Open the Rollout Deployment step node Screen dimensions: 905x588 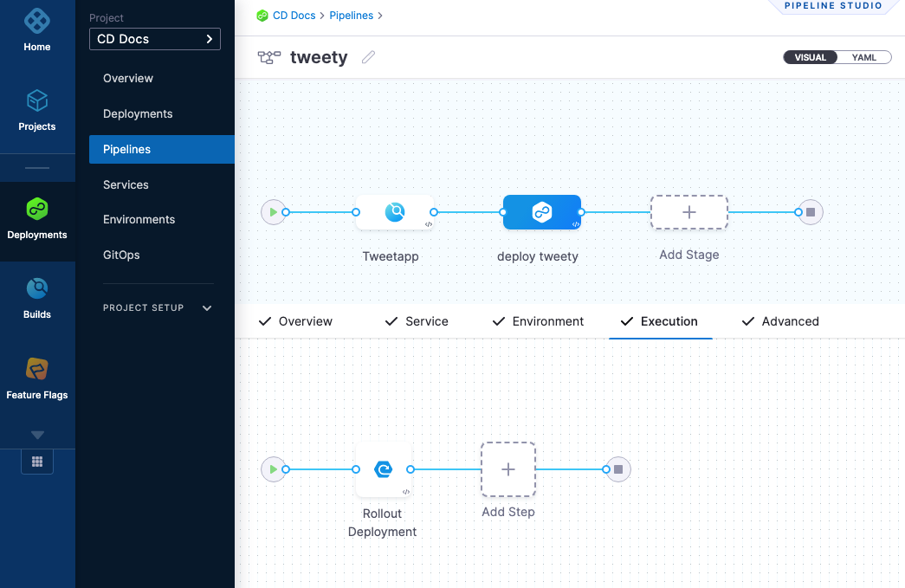pyautogui.click(x=383, y=469)
